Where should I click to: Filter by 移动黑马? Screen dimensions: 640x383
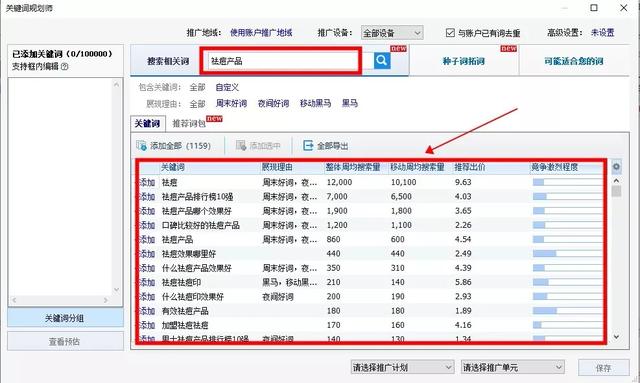coord(316,103)
